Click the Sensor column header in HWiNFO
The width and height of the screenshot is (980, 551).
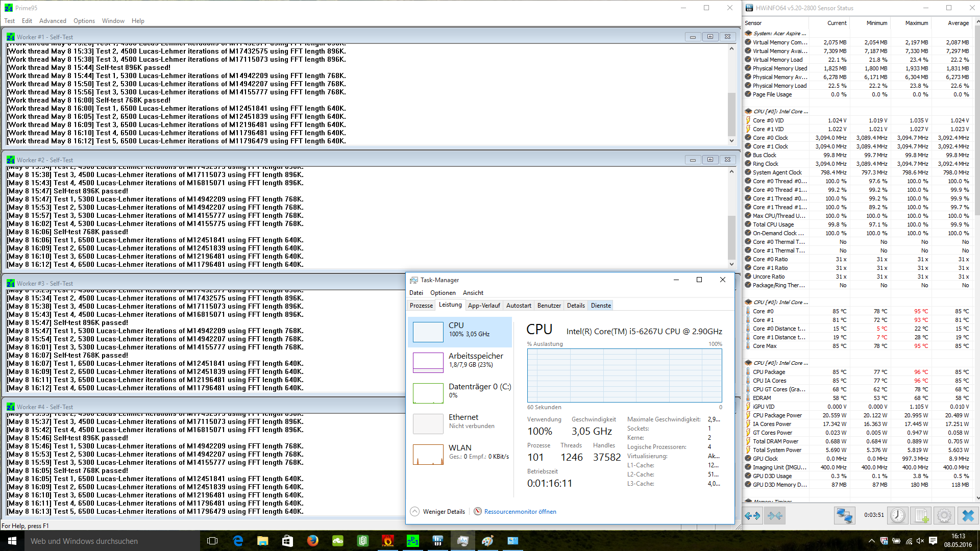tap(753, 23)
